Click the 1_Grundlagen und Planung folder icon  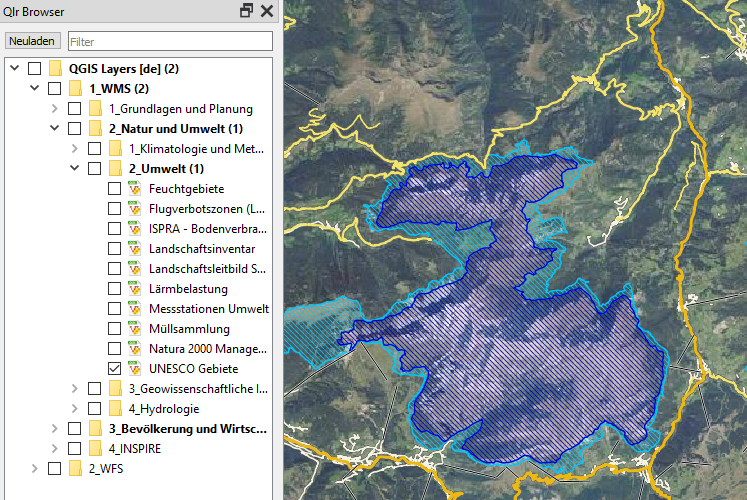(95, 109)
